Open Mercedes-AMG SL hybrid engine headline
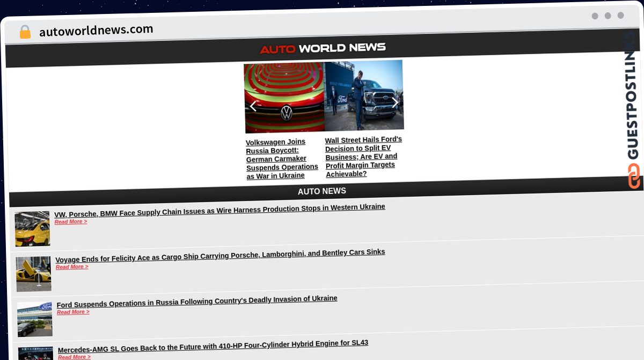644x360 pixels. click(213, 346)
